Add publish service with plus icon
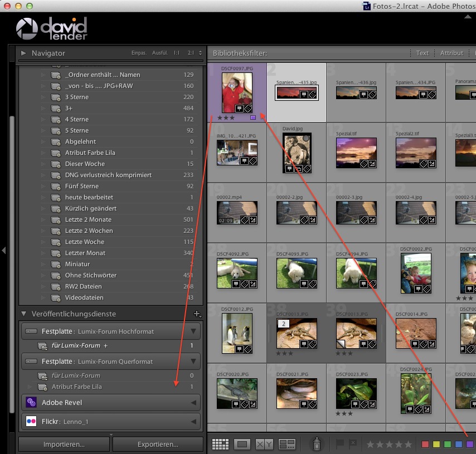The width and height of the screenshot is (476, 454). click(196, 314)
